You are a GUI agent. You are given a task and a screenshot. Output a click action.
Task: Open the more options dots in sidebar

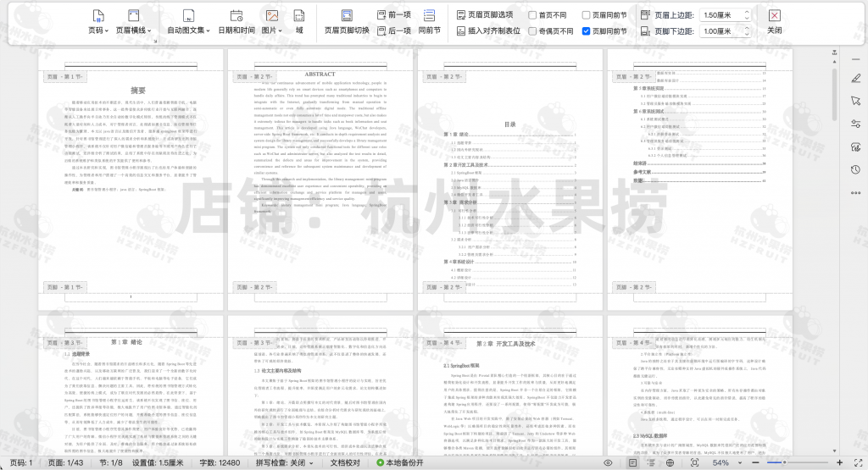tap(856, 193)
